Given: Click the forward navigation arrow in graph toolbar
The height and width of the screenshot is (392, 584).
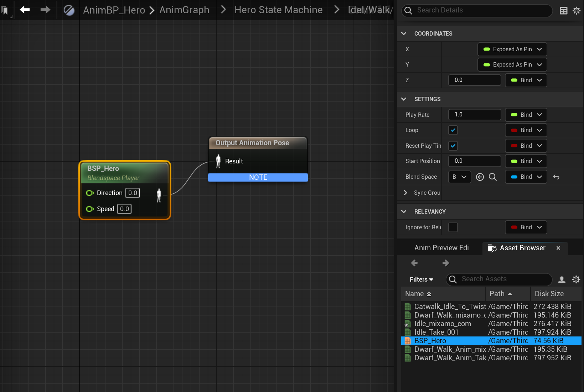Looking at the screenshot, I should click(x=45, y=10).
